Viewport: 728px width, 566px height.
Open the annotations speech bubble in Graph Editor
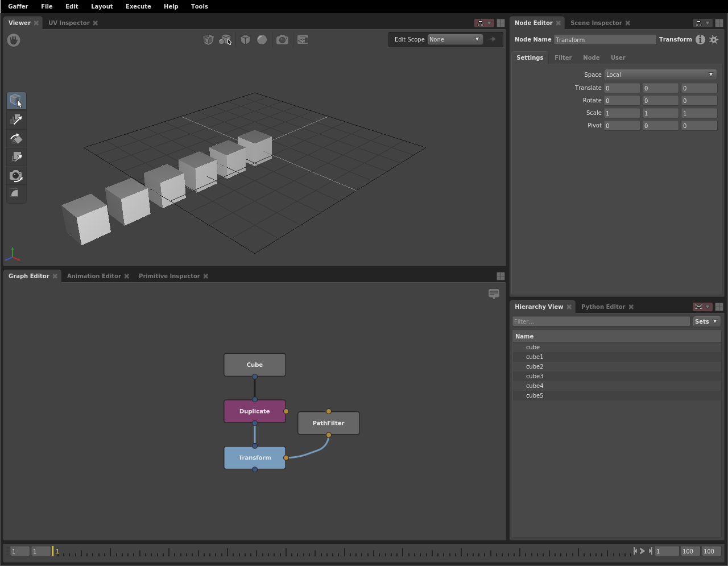point(494,294)
